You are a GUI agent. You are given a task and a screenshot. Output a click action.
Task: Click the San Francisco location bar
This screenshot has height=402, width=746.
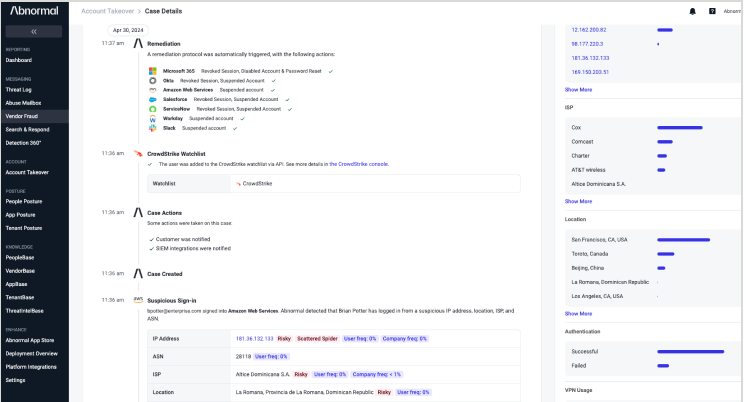(x=684, y=240)
